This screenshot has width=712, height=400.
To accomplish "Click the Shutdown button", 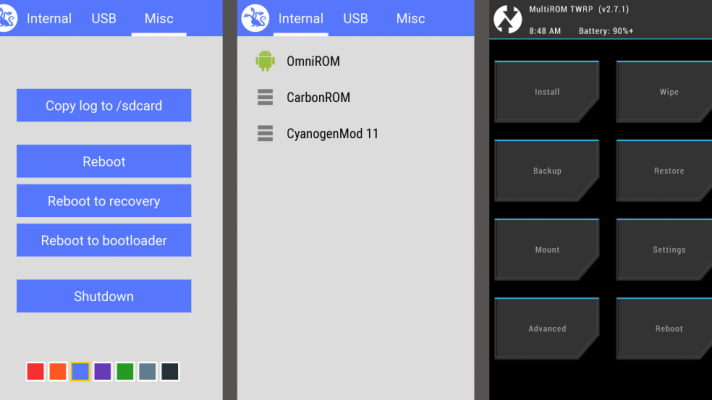I will tap(104, 296).
